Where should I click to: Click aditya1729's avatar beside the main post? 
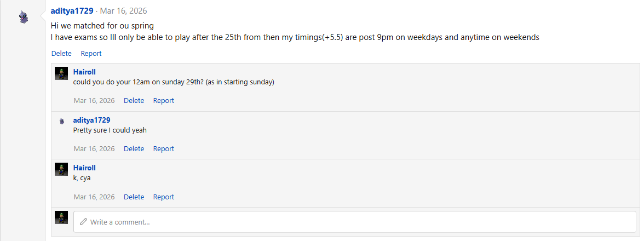point(23,18)
